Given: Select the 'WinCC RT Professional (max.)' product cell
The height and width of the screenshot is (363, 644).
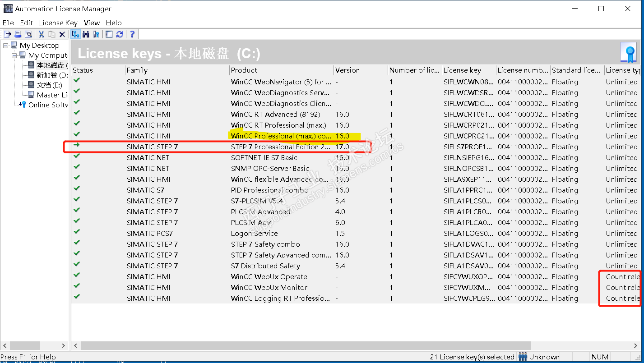Looking at the screenshot, I should pyautogui.click(x=278, y=125).
